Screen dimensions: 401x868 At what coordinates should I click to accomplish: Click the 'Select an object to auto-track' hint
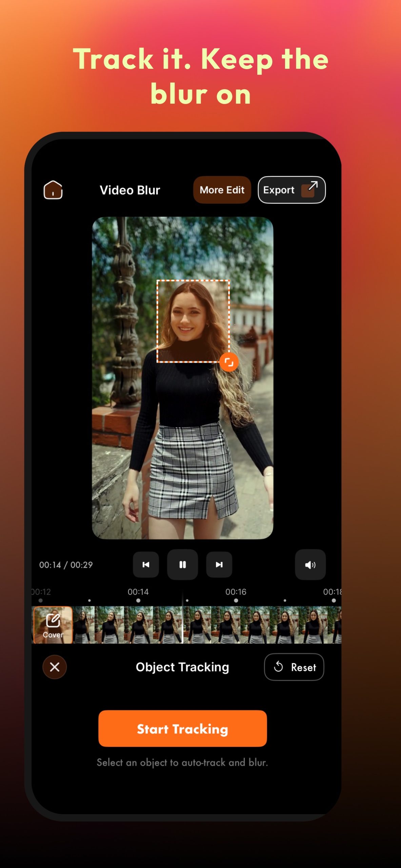tap(182, 763)
